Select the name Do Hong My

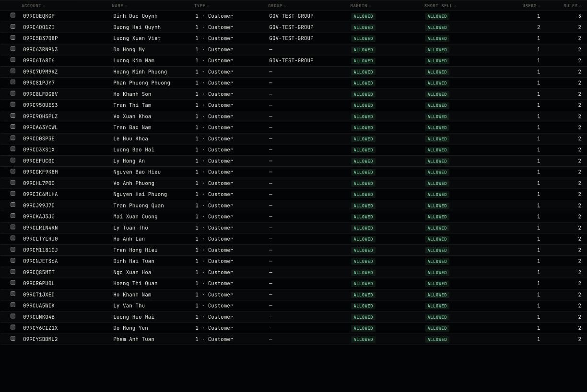point(129,49)
